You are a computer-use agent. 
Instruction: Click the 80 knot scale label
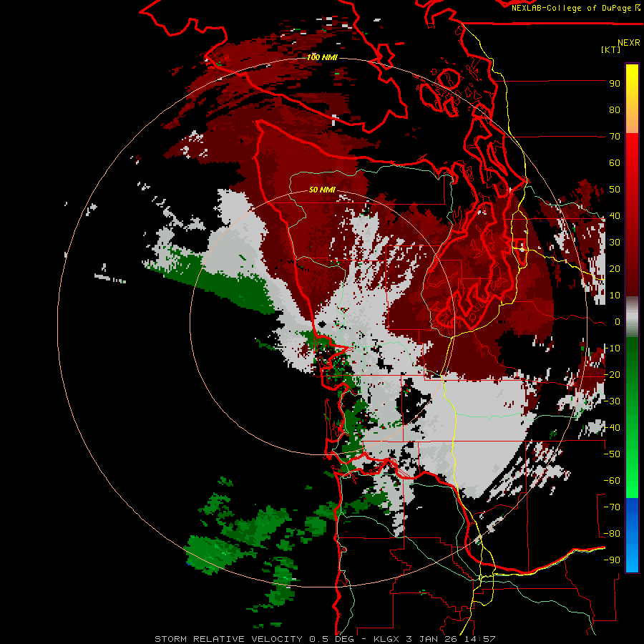[615, 110]
